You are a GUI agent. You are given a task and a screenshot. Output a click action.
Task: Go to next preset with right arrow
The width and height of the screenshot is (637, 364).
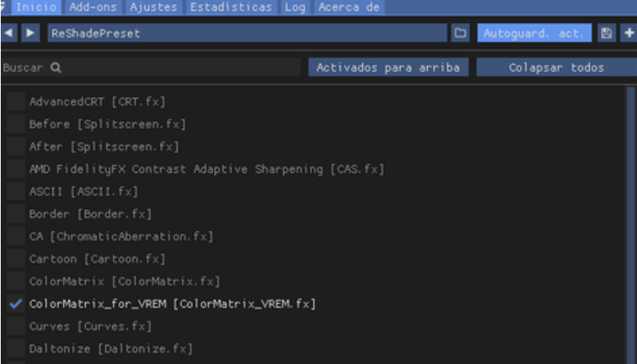tap(30, 33)
